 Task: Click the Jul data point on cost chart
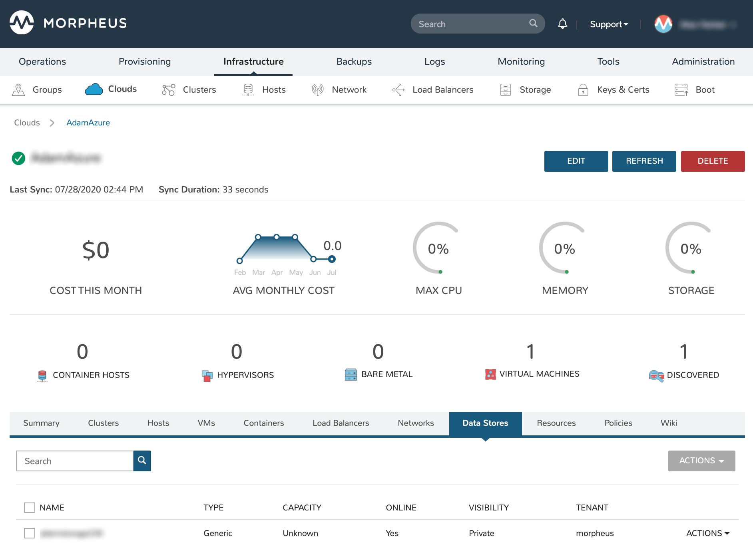332,259
